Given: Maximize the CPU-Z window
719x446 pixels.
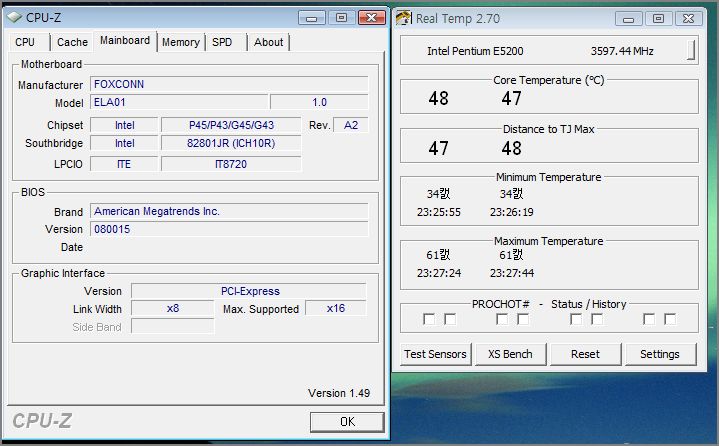Looking at the screenshot, I should 341,18.
